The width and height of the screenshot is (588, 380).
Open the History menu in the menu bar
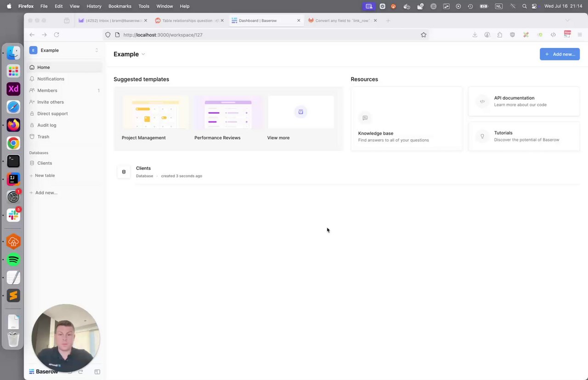coord(94,6)
